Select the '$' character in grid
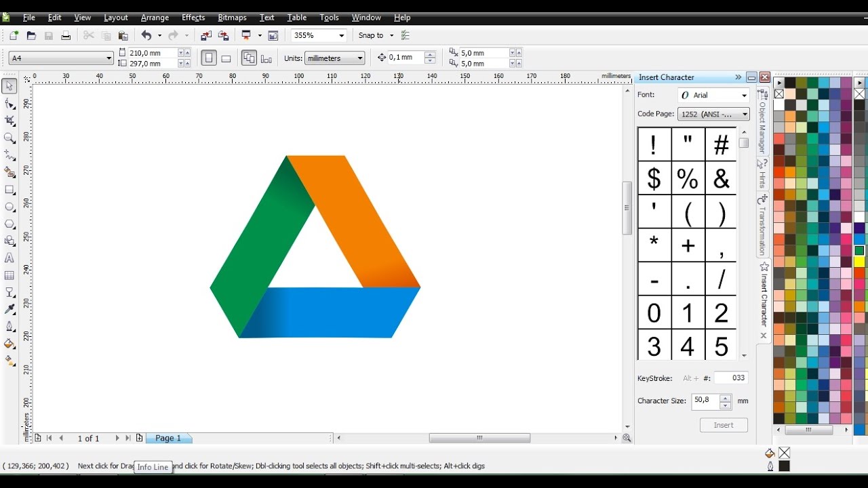This screenshot has height=488, width=868. (x=654, y=179)
